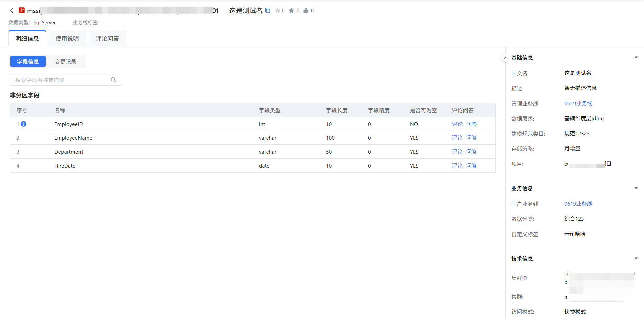
Task: Collapse the 基础信息 section
Action: point(636,58)
